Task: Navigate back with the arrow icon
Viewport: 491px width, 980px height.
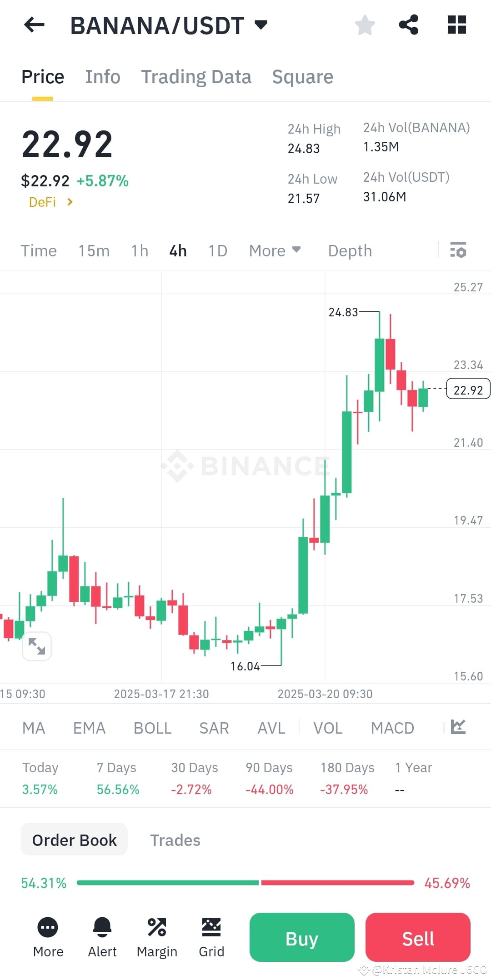Action: click(33, 25)
